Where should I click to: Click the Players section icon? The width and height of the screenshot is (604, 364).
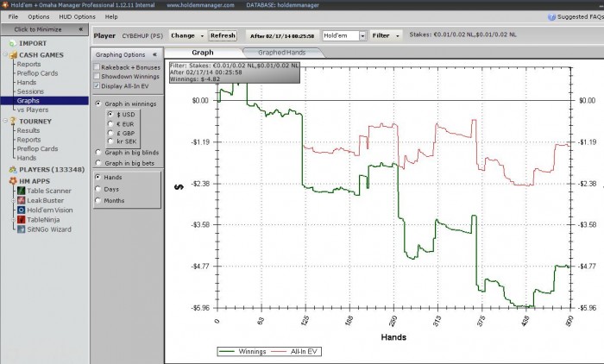coord(9,170)
